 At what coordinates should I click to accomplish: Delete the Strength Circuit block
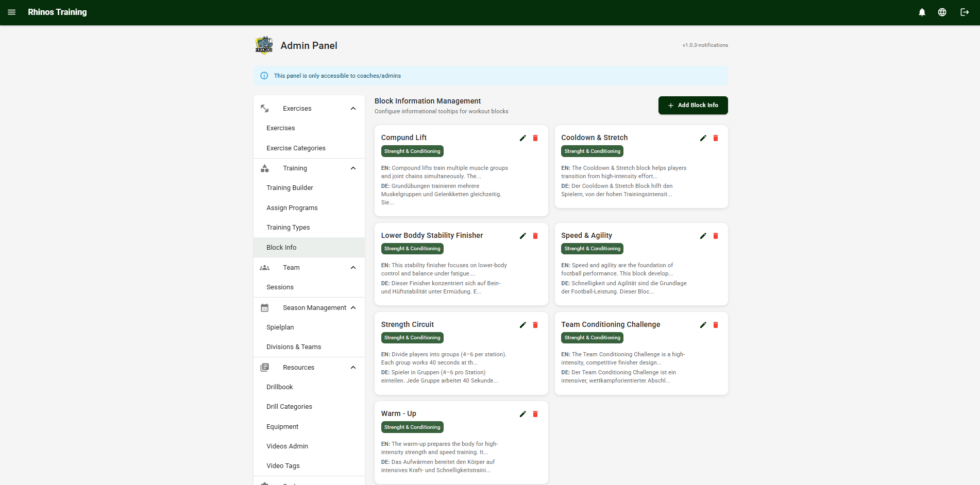pyautogui.click(x=535, y=325)
